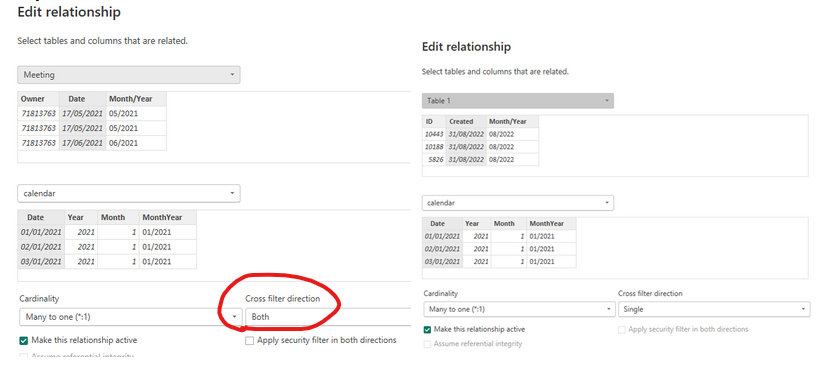
Task: Open the Meeting table dropdown
Action: [x=129, y=75]
